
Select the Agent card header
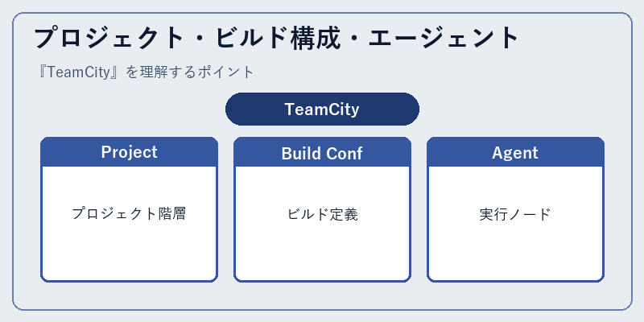(515, 152)
